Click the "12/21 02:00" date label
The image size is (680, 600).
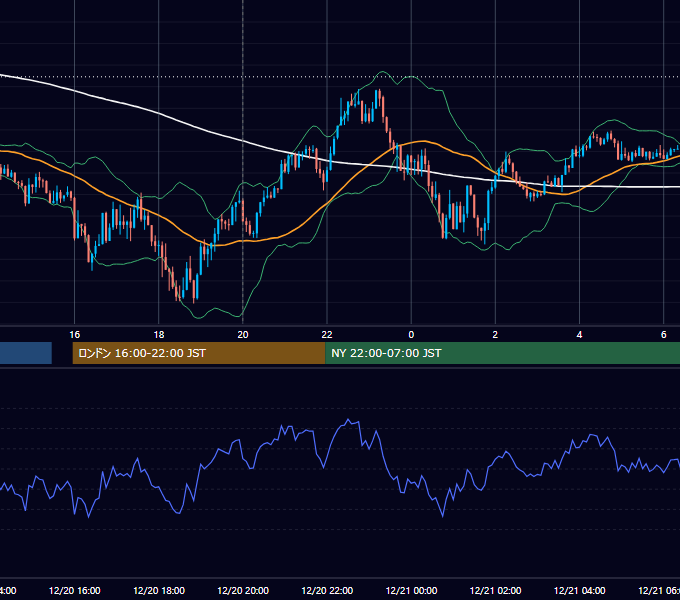(495, 590)
